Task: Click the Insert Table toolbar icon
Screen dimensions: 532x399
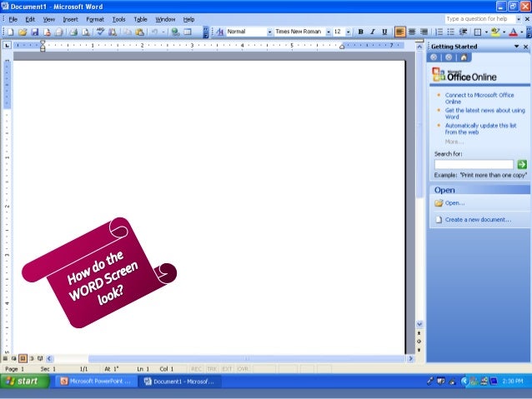Action: (188, 32)
